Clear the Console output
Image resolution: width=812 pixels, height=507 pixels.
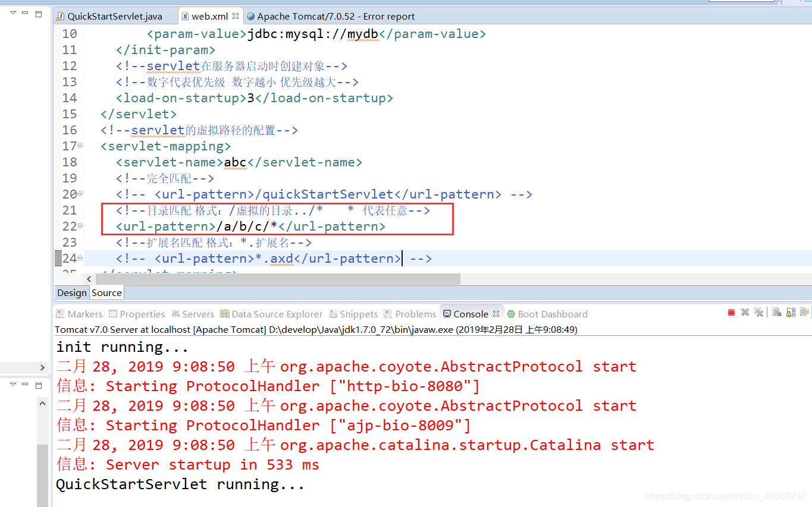[777, 313]
